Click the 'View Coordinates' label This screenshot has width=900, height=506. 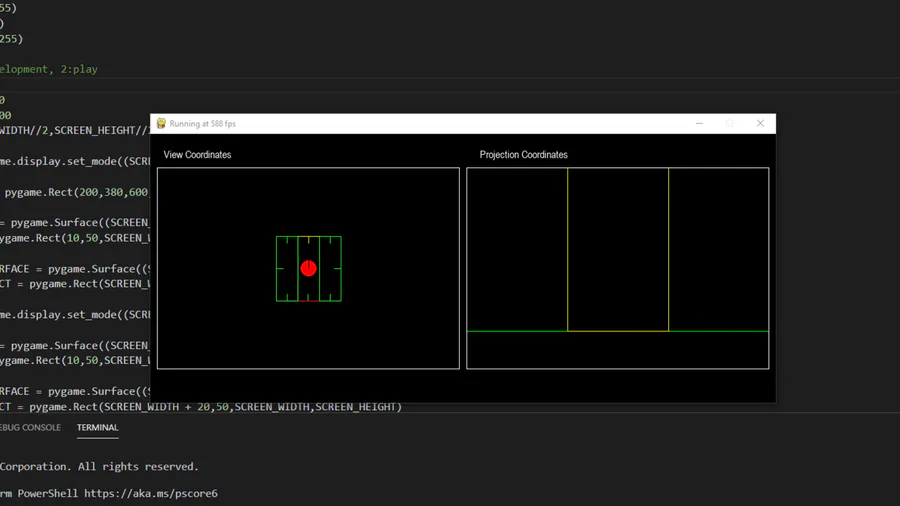[x=197, y=155]
